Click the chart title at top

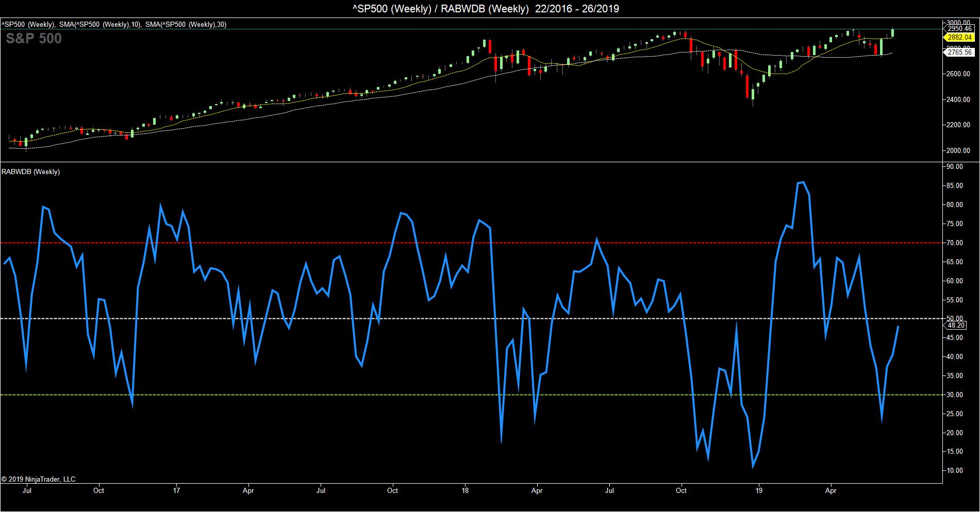pos(489,8)
